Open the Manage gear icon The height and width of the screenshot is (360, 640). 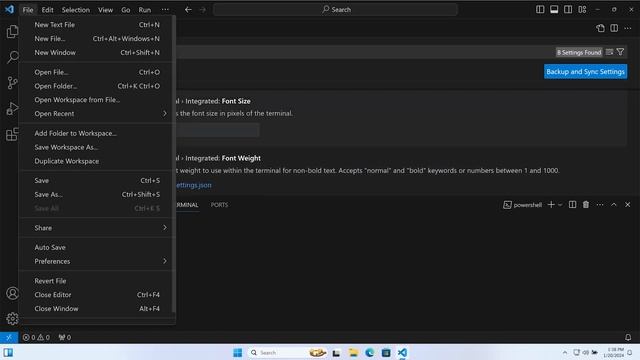point(12,318)
